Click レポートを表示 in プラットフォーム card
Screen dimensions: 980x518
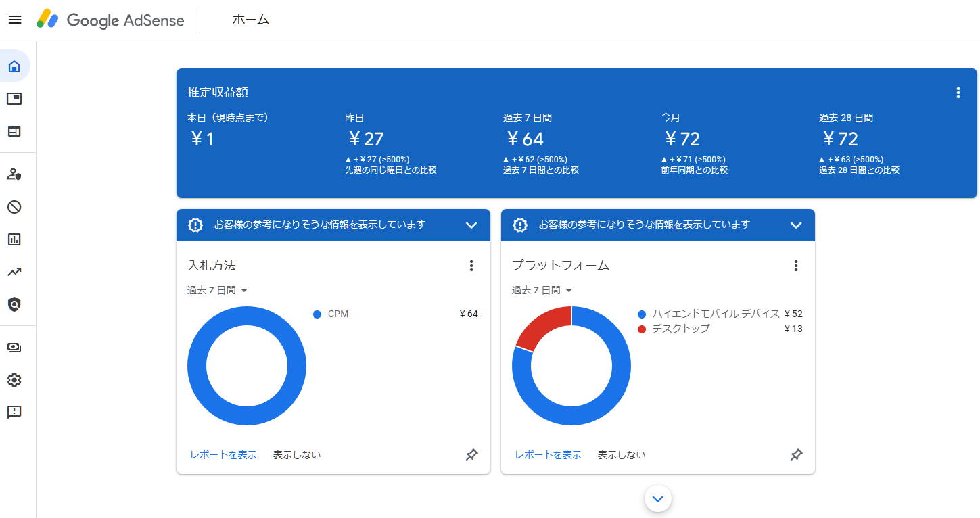548,455
